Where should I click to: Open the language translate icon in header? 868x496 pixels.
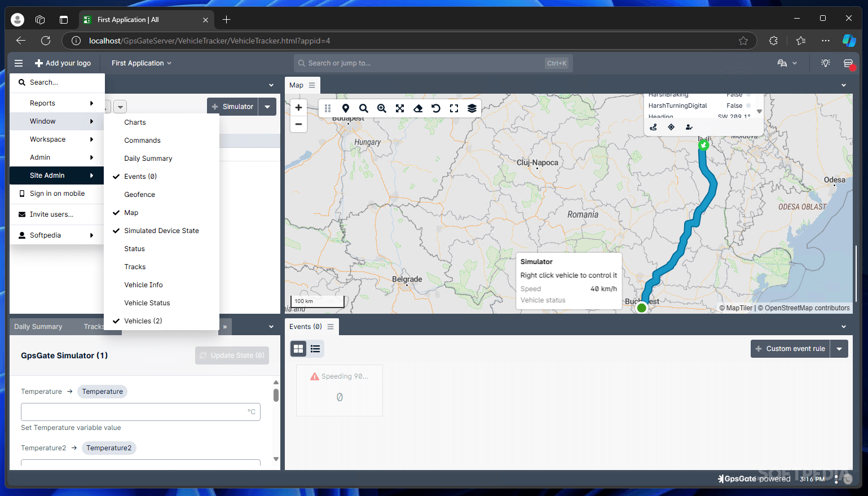click(x=782, y=63)
